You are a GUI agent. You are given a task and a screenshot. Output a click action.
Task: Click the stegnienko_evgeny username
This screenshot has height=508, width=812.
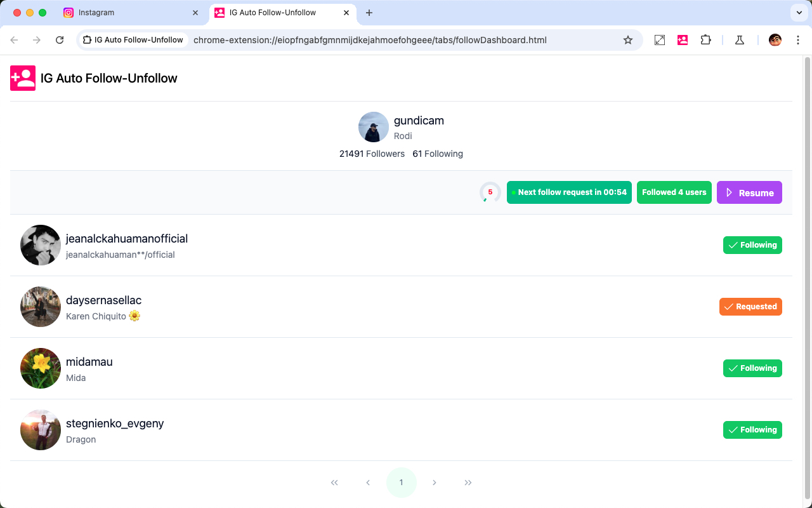pos(115,424)
